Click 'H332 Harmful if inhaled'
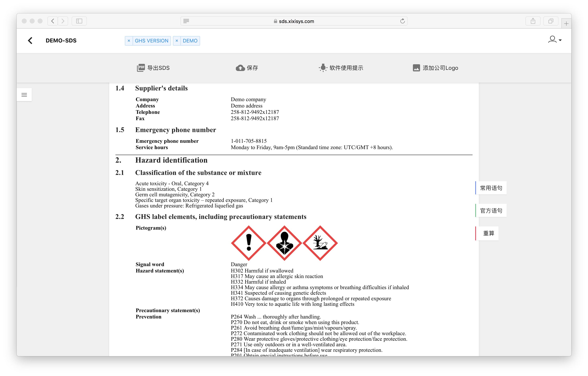The image size is (588, 376). 258,282
